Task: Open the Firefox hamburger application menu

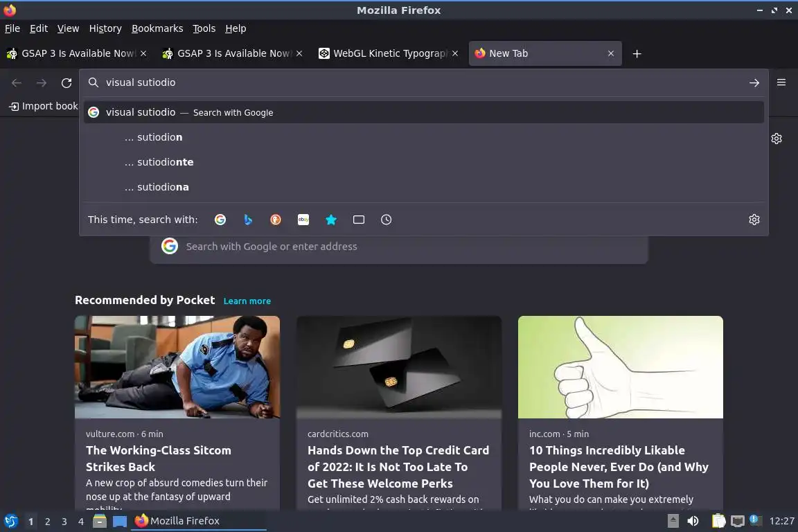Action: pyautogui.click(x=781, y=82)
